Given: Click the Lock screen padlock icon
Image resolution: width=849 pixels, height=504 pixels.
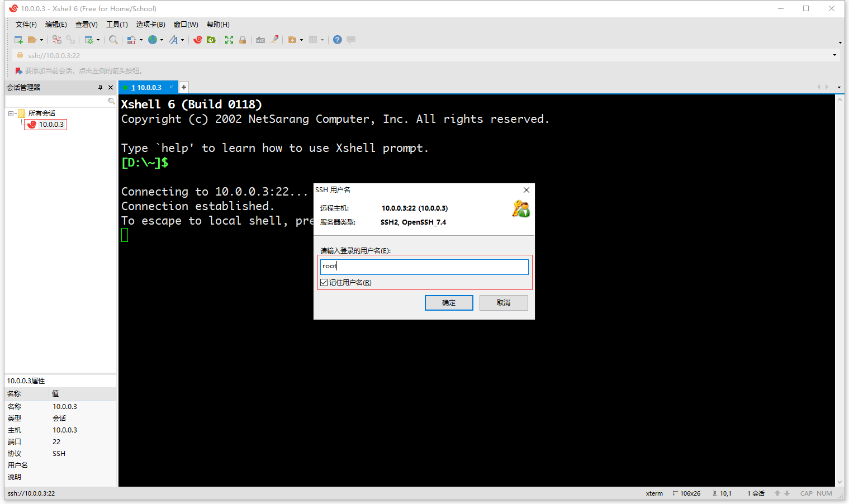Looking at the screenshot, I should click(243, 40).
